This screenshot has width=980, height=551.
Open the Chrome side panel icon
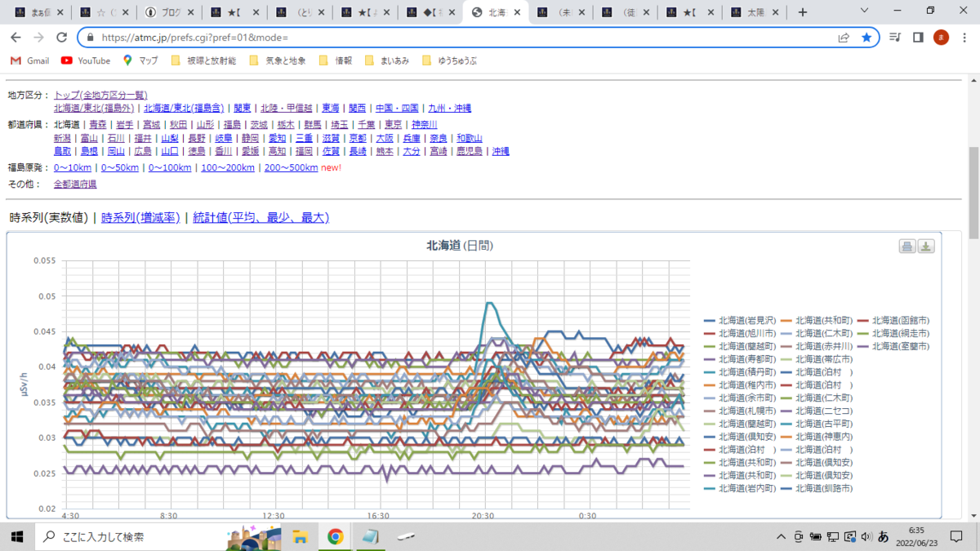coord(918,38)
